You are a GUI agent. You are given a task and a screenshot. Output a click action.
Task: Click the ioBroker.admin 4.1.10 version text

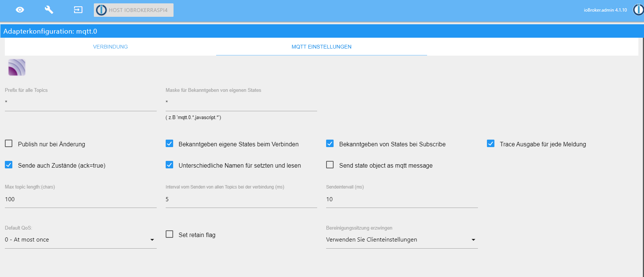click(x=605, y=10)
